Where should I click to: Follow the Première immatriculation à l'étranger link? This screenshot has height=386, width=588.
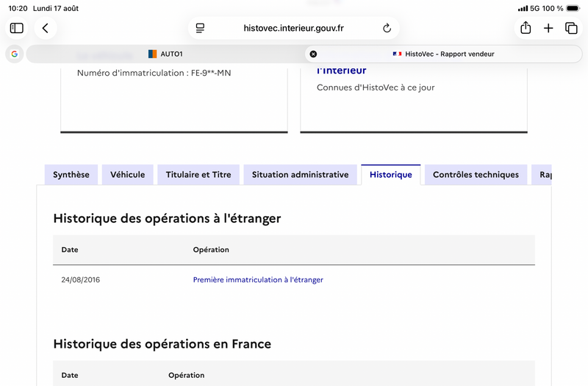coord(258,280)
